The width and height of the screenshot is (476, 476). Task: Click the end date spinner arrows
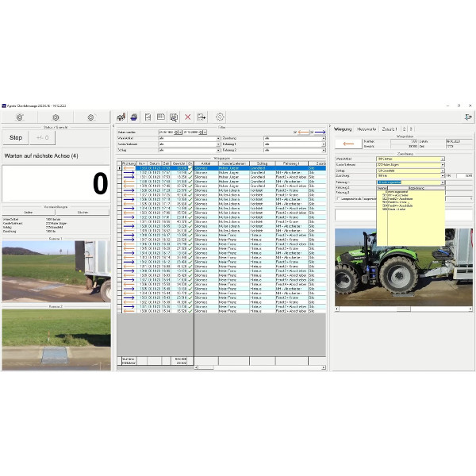coord(201,132)
